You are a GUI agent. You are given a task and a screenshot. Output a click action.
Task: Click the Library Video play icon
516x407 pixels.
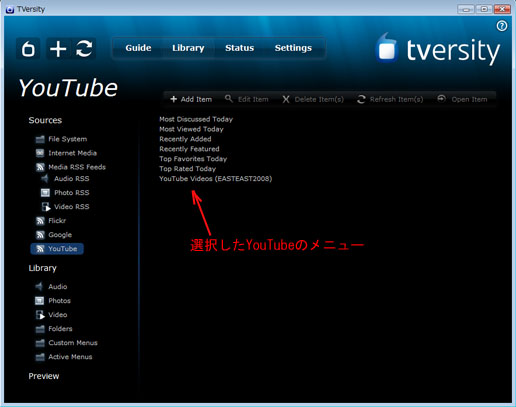pyautogui.click(x=40, y=315)
